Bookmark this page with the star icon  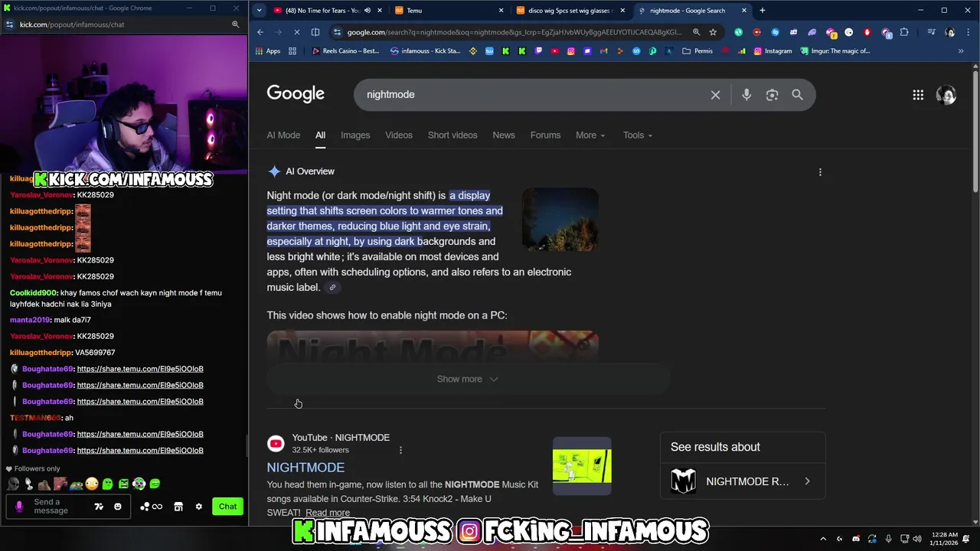(x=713, y=32)
